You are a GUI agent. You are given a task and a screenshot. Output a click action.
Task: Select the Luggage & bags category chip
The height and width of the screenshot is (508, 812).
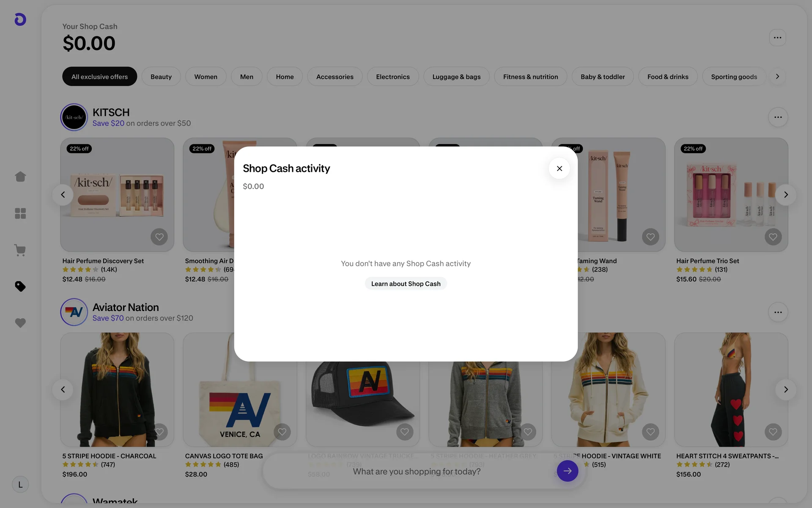[x=456, y=77]
